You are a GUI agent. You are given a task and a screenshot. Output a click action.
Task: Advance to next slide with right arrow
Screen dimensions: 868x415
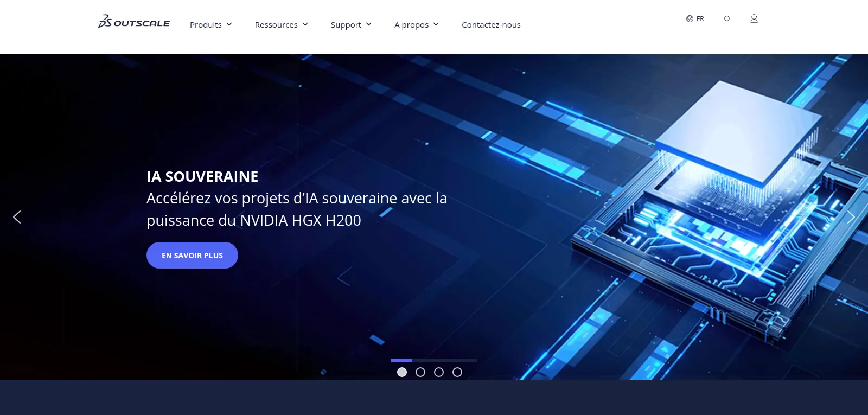[x=851, y=217]
